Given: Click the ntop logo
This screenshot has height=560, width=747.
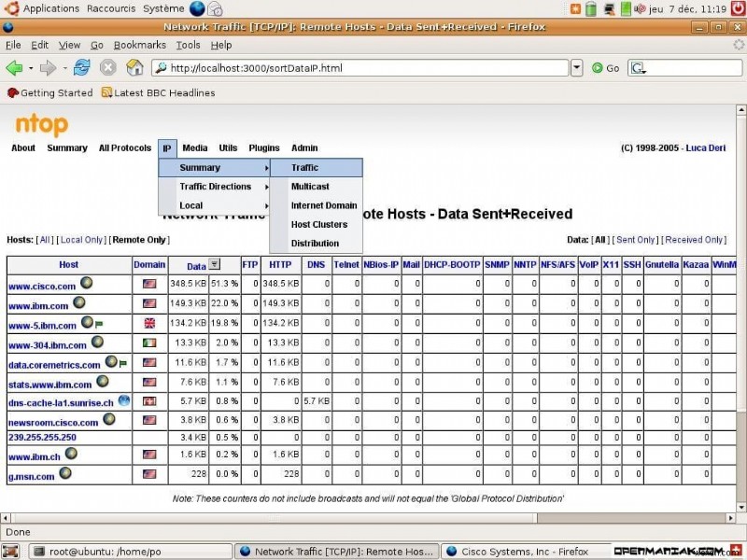Looking at the screenshot, I should [x=41, y=124].
